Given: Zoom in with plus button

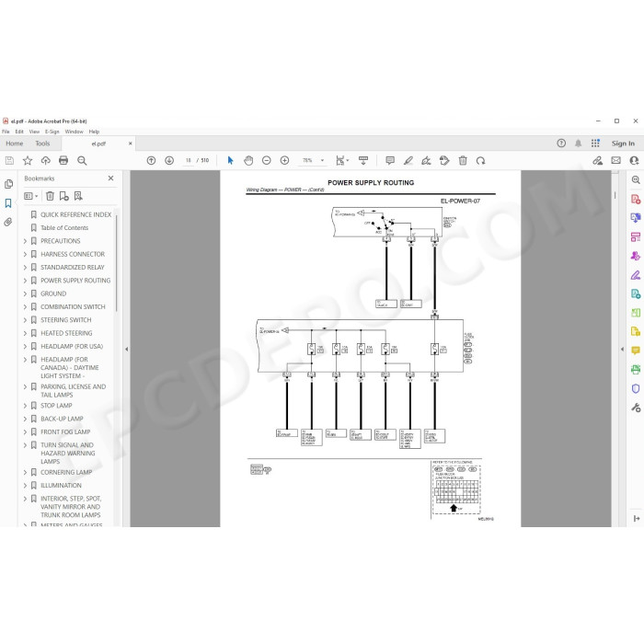Looking at the screenshot, I should (284, 161).
